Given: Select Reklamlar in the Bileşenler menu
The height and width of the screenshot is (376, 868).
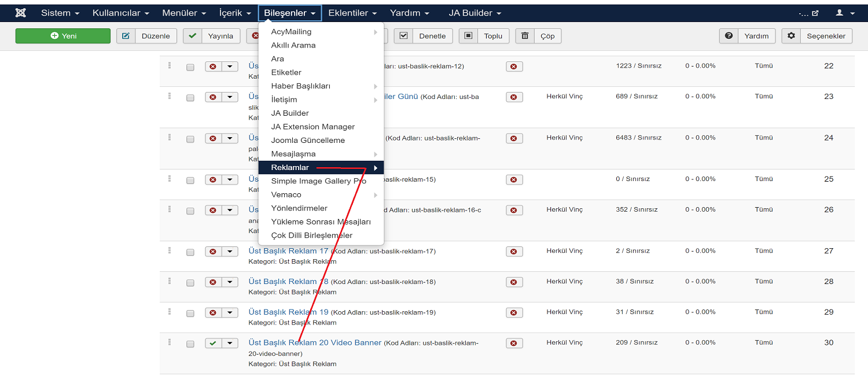Looking at the screenshot, I should [290, 168].
